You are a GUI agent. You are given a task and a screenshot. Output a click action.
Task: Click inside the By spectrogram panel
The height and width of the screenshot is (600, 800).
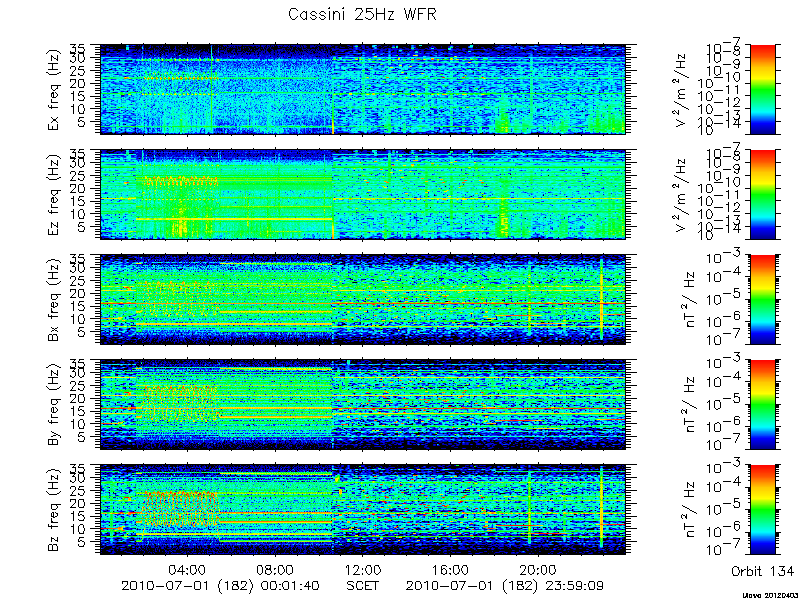pyautogui.click(x=362, y=405)
